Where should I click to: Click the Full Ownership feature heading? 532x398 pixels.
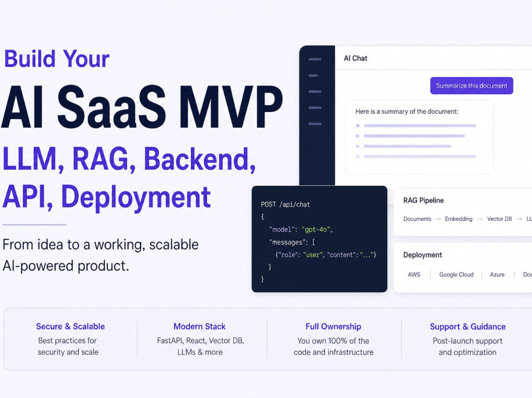[333, 326]
